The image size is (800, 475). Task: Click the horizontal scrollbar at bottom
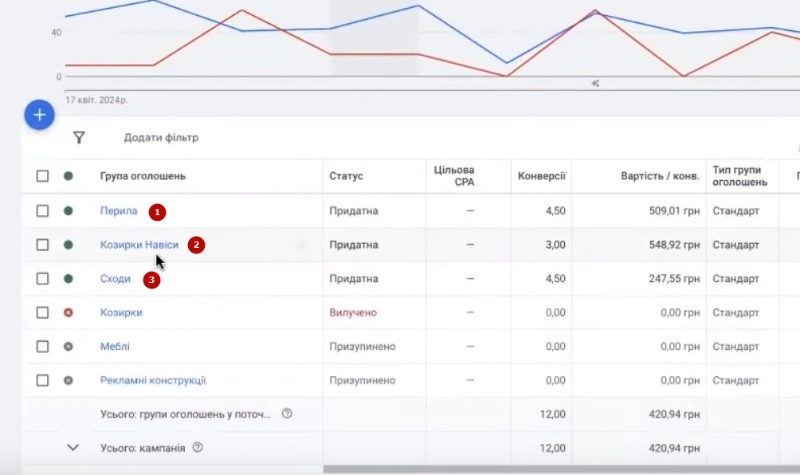coord(560,469)
